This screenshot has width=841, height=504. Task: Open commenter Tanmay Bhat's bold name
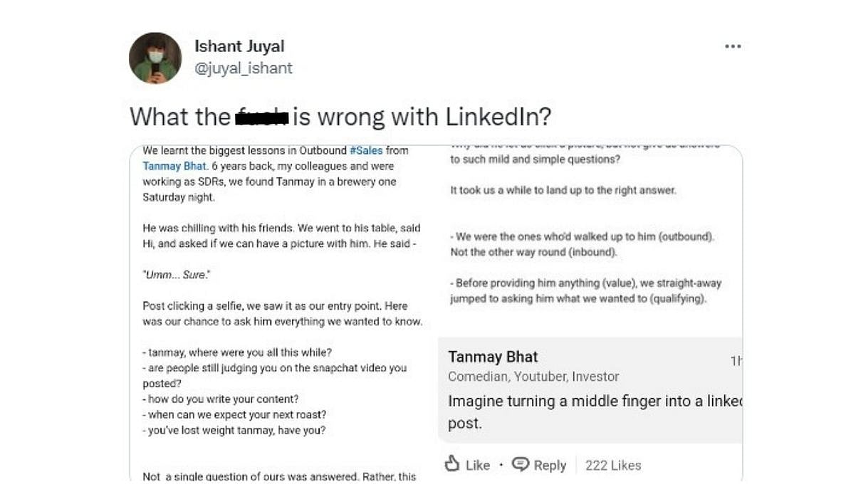click(x=493, y=357)
